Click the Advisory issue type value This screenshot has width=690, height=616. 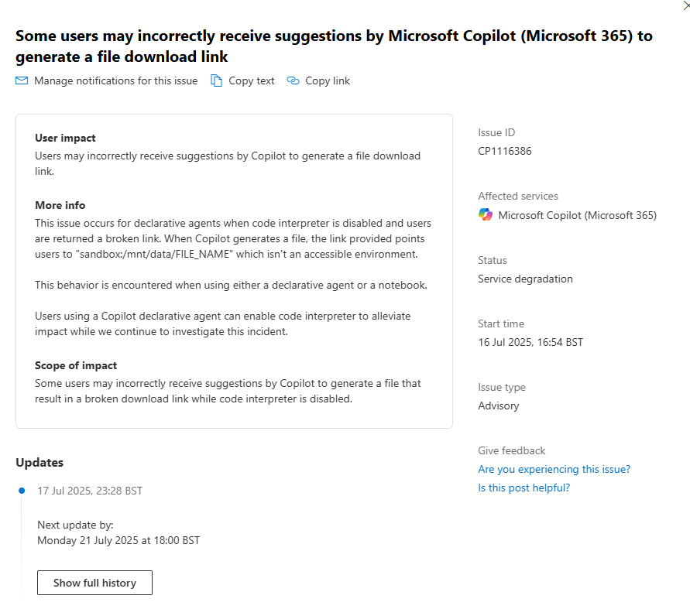pos(499,406)
